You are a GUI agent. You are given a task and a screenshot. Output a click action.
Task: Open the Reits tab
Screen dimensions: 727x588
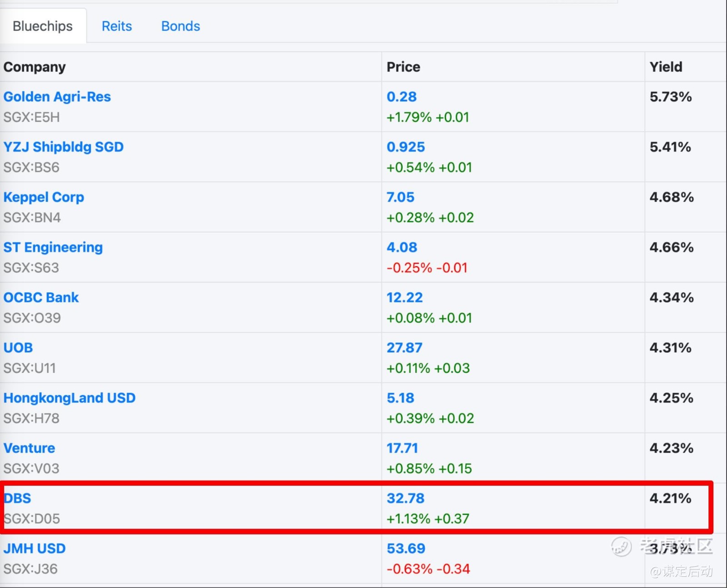[117, 26]
